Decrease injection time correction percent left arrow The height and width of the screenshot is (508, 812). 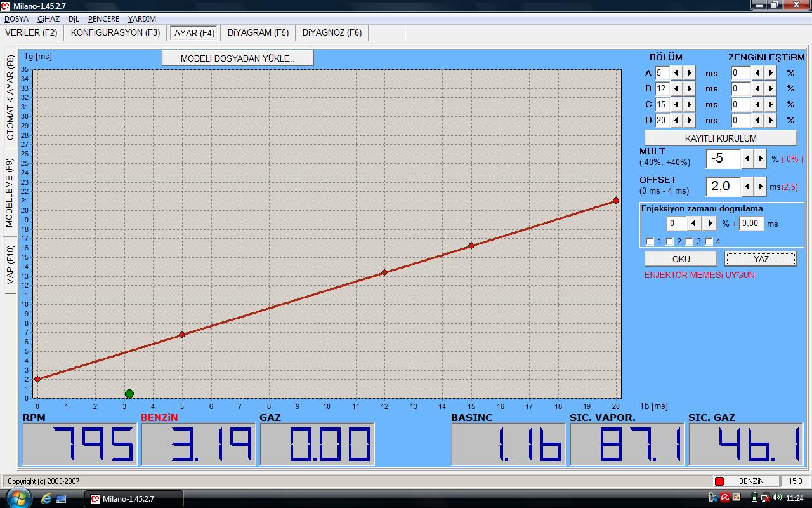pyautogui.click(x=694, y=224)
